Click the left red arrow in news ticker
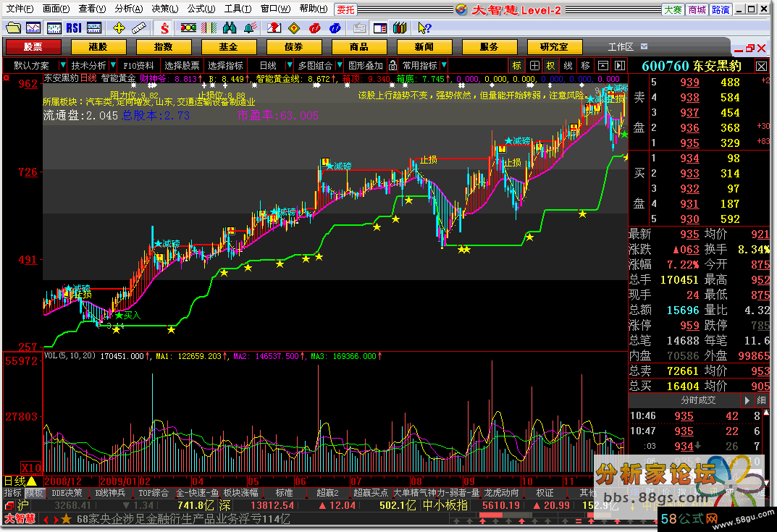The width and height of the screenshot is (777, 532). tap(46, 520)
